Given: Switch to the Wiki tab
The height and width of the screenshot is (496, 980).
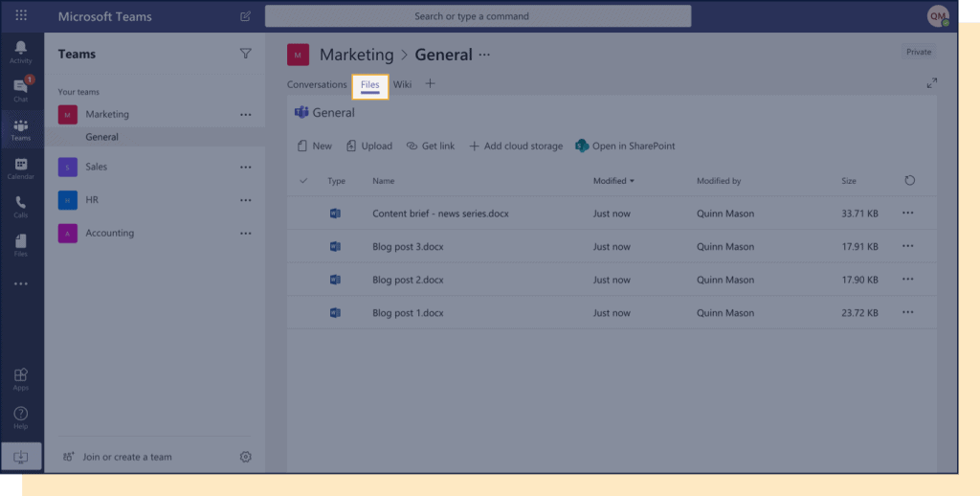Looking at the screenshot, I should (x=402, y=84).
